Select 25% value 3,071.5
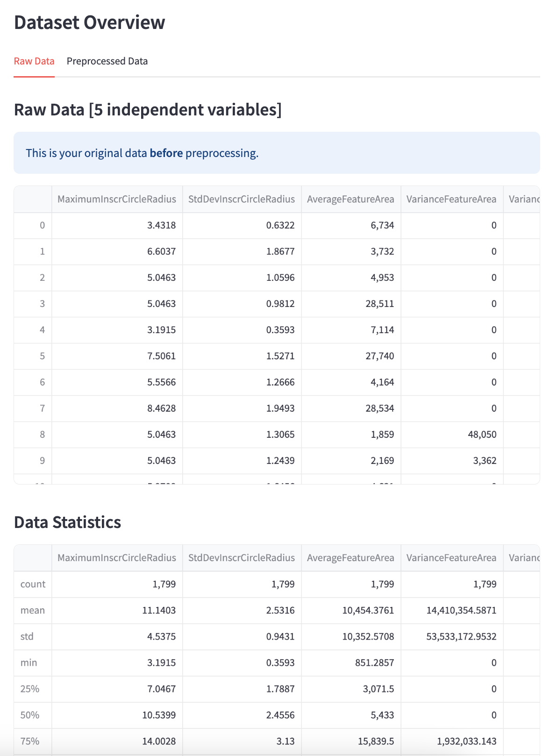Image resolution: width=557 pixels, height=756 pixels. pos(351,689)
